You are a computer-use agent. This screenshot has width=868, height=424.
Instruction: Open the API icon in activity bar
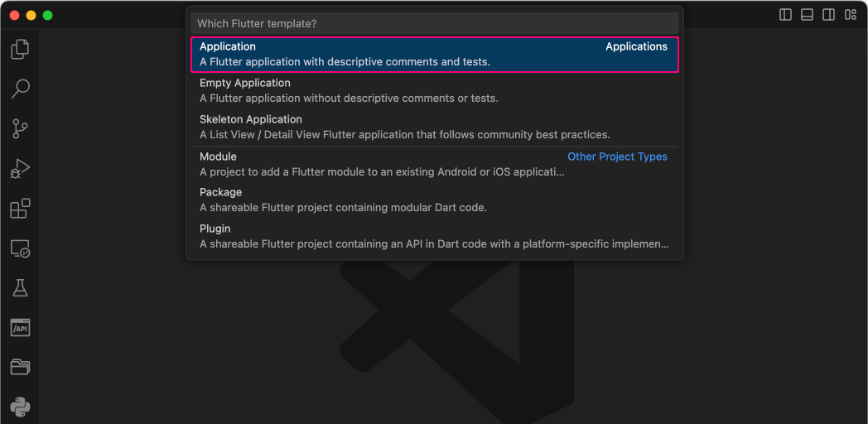tap(20, 328)
